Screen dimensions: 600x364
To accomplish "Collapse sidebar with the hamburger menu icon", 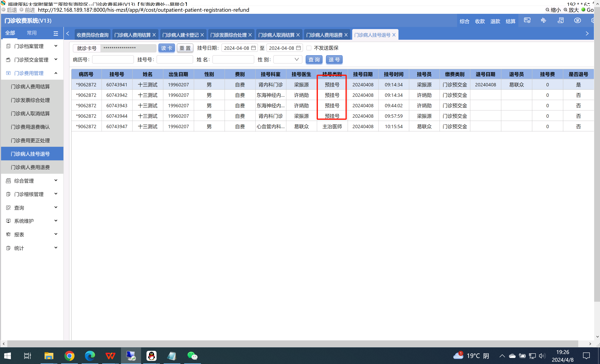I will pos(56,33).
